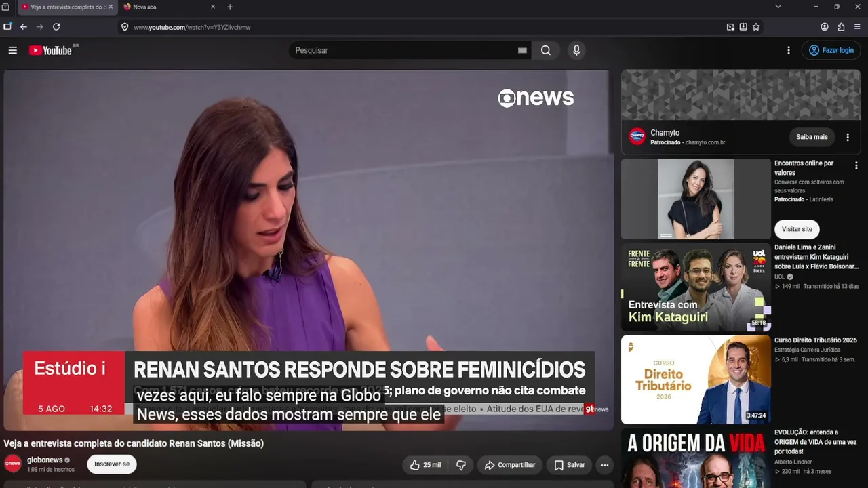Image resolution: width=868 pixels, height=488 pixels.
Task: Close the YouTube video tab
Action: (x=111, y=7)
